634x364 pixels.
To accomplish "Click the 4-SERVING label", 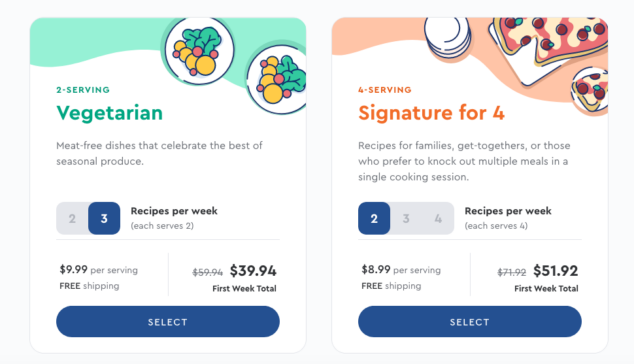I will [x=385, y=90].
